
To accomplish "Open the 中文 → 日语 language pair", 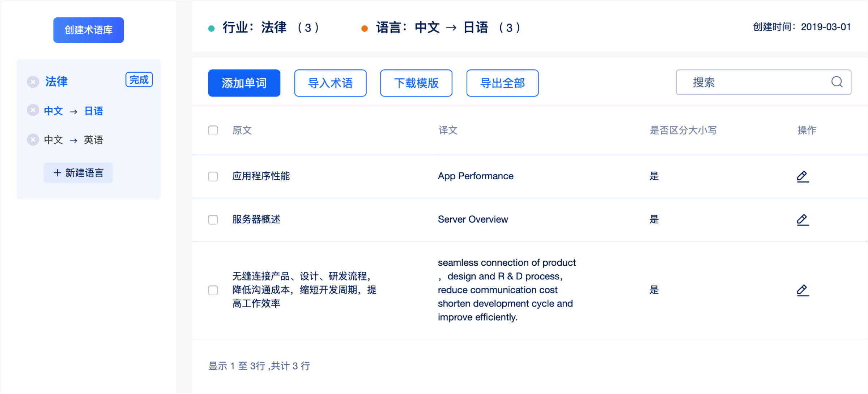I will pyautogui.click(x=73, y=111).
